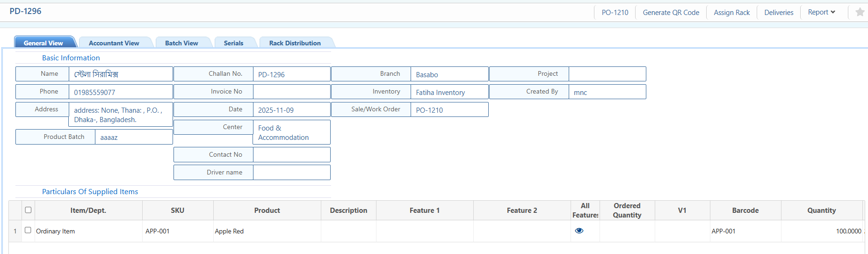Image resolution: width=868 pixels, height=254 pixels.
Task: Click the Product column header
Action: point(267,210)
